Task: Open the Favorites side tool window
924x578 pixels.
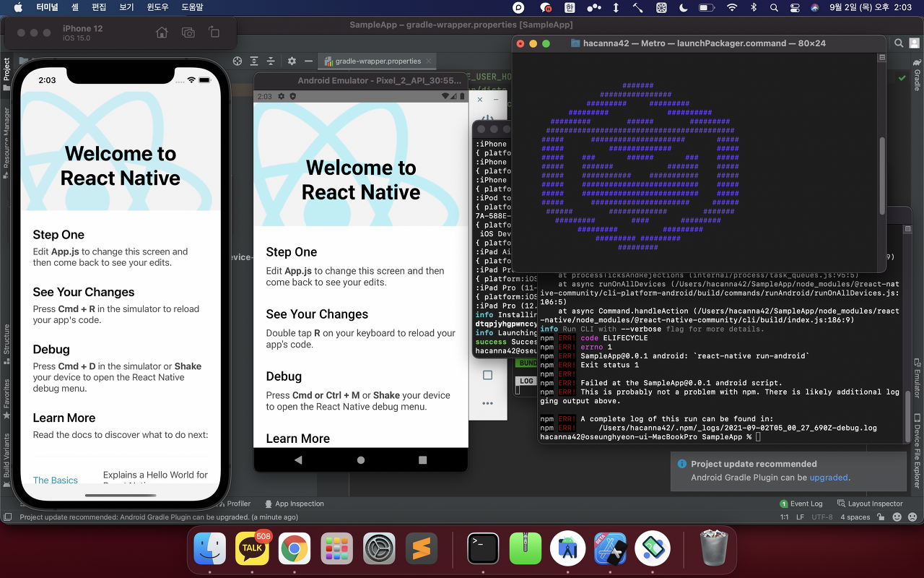Action: point(6,399)
